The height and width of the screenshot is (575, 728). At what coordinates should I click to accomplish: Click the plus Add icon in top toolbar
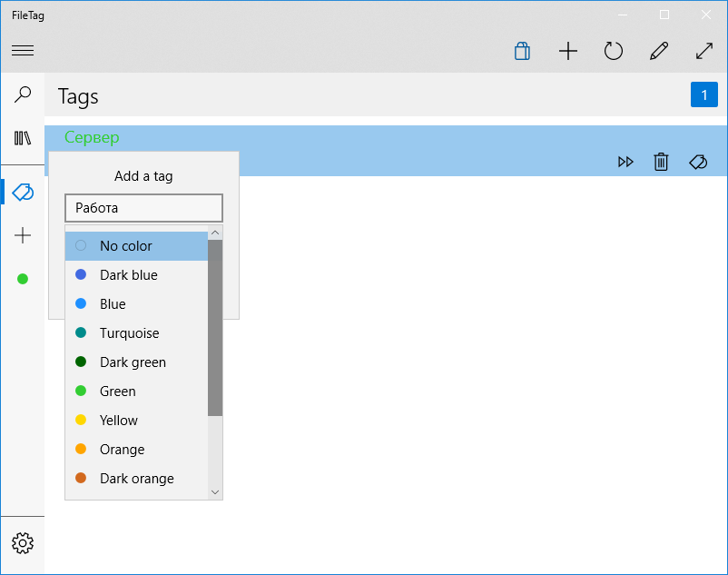tap(568, 51)
